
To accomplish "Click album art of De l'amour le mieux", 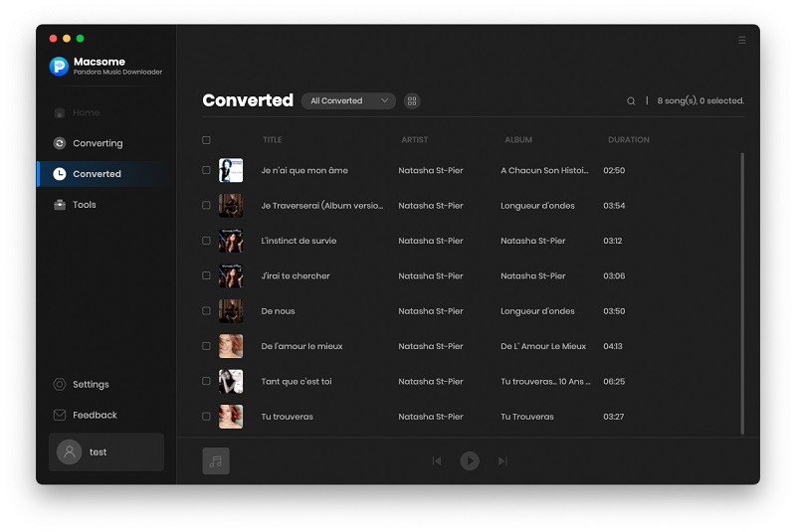I will [231, 346].
